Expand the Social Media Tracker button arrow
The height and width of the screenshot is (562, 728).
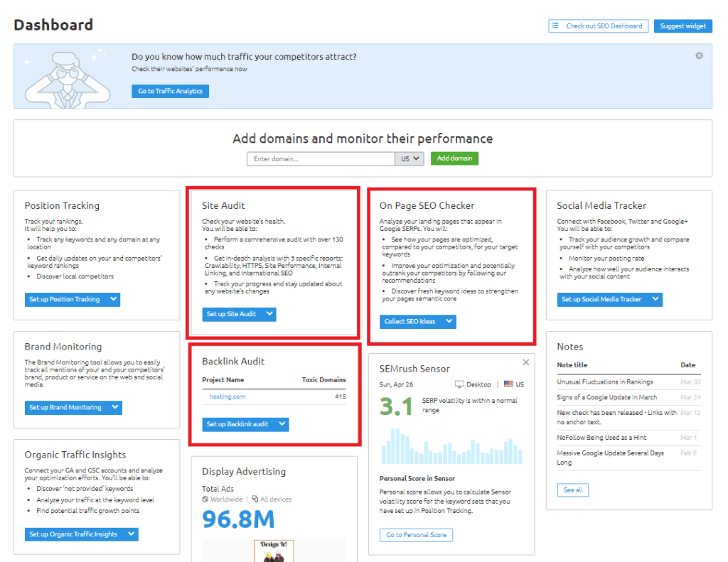[655, 299]
